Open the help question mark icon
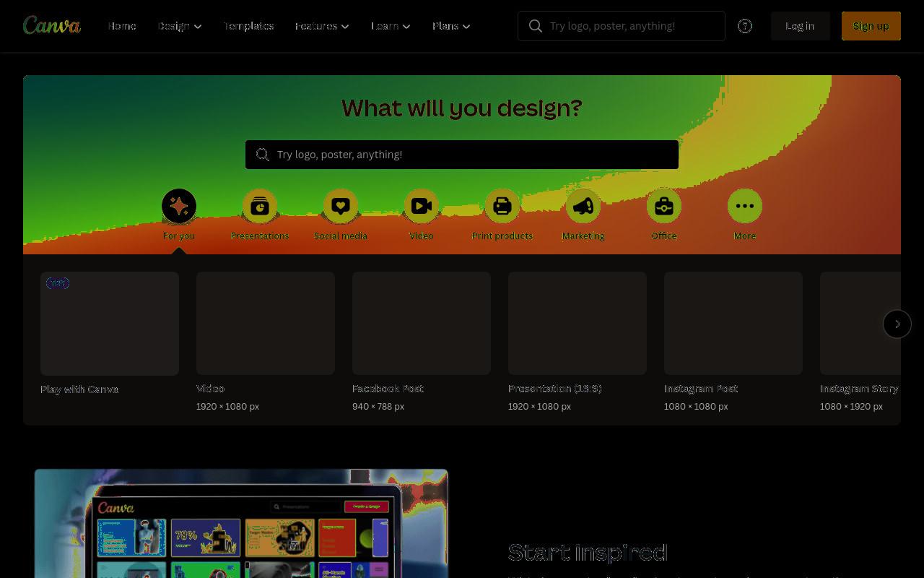 745,26
